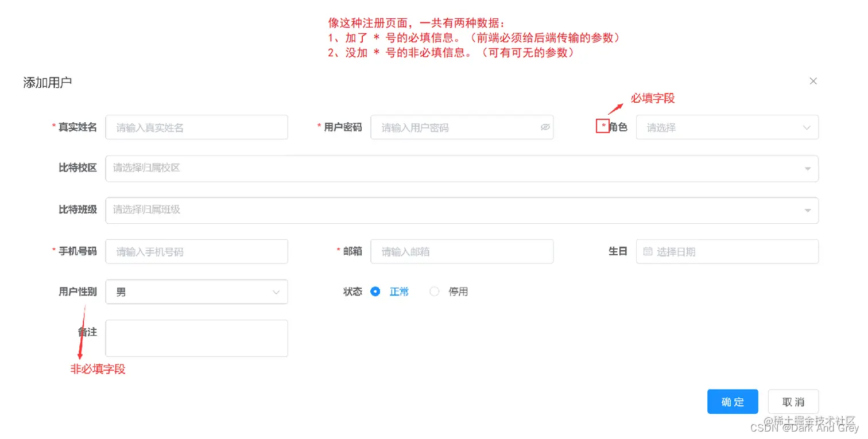Toggle password visibility eye icon
This screenshot has height=439, width=868.
tap(545, 127)
